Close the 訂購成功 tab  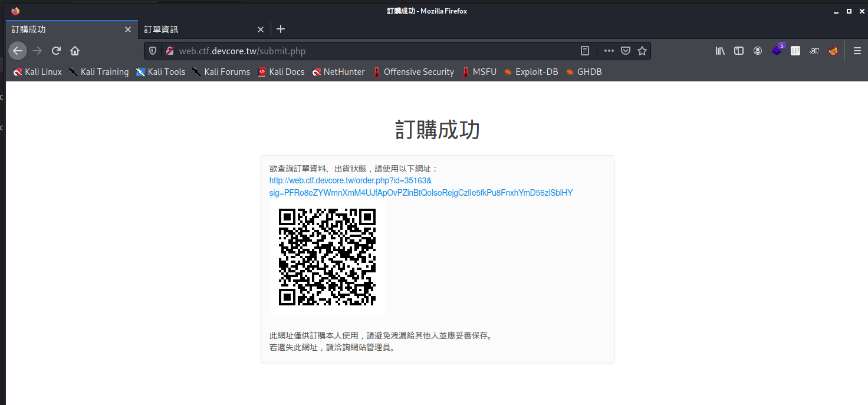point(128,29)
